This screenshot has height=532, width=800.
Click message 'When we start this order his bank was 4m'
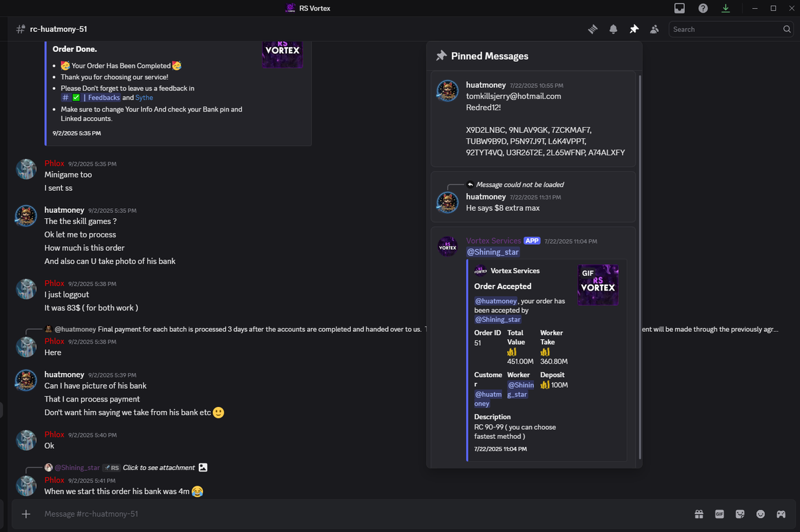[117, 491]
